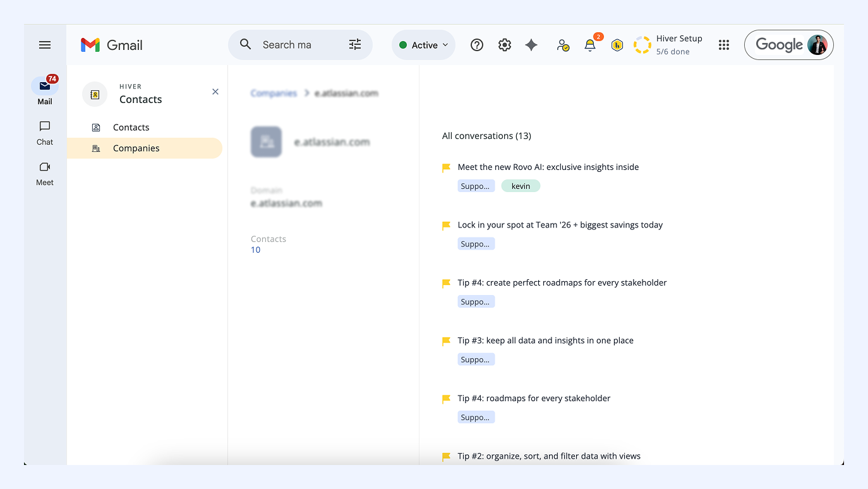Viewport: 868px width, 489px height.
Task: Click the Gmail logo
Action: pos(112,45)
